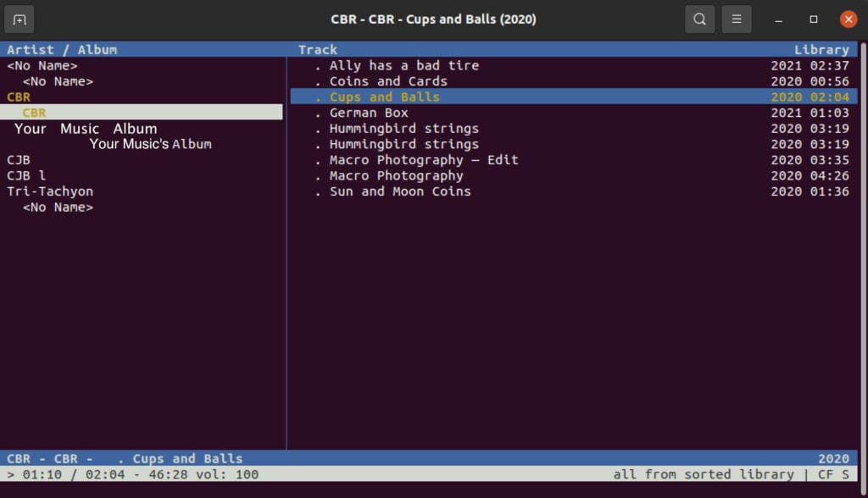Screen dimensions: 868x498
Task: Maximize the terminal window
Action: [x=813, y=19]
